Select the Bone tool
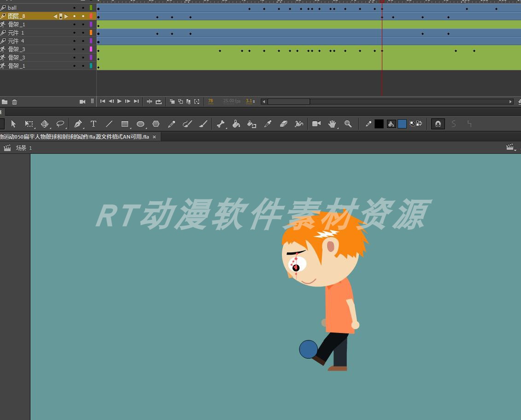 [221, 124]
